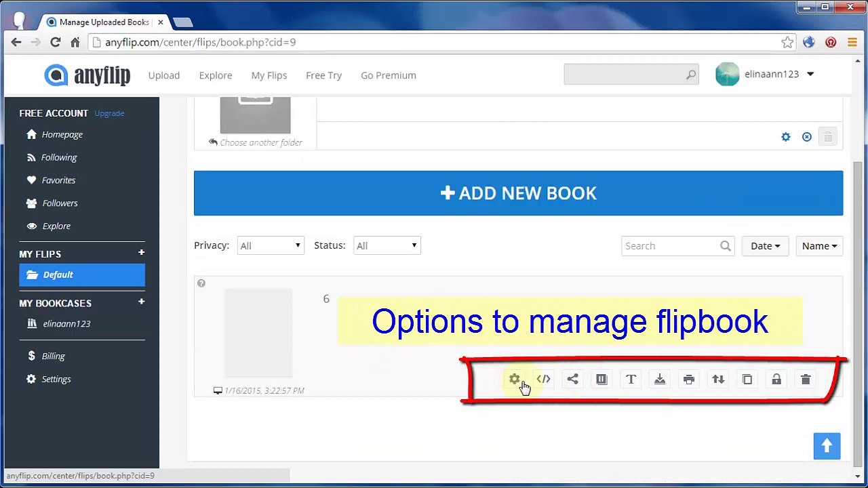This screenshot has width=868, height=488.
Task: Sort books by Date dropdown
Action: click(x=765, y=246)
